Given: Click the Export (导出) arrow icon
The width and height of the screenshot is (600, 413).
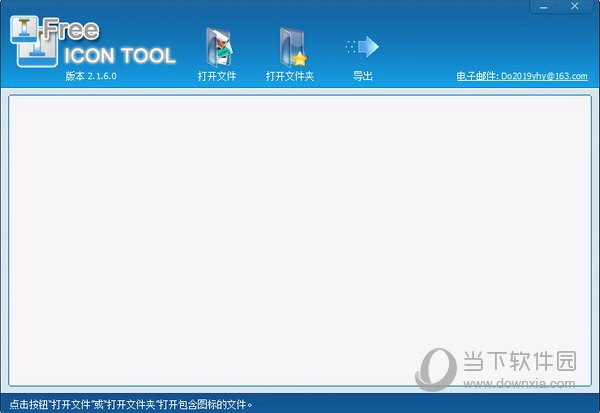Looking at the screenshot, I should point(362,47).
